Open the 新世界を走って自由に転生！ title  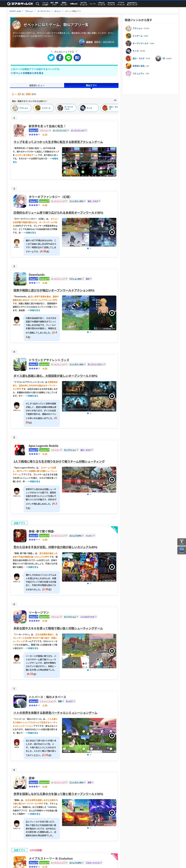pos(47,126)
